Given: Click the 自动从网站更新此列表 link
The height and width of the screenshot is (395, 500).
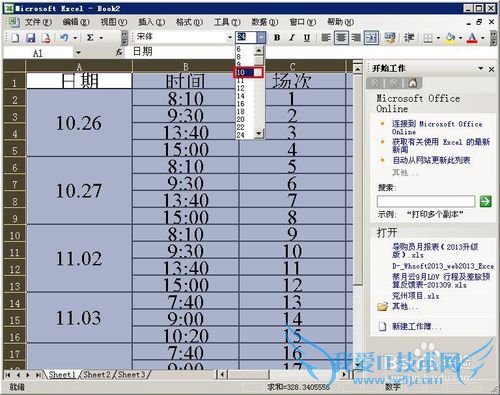Looking at the screenshot, I should (431, 160).
